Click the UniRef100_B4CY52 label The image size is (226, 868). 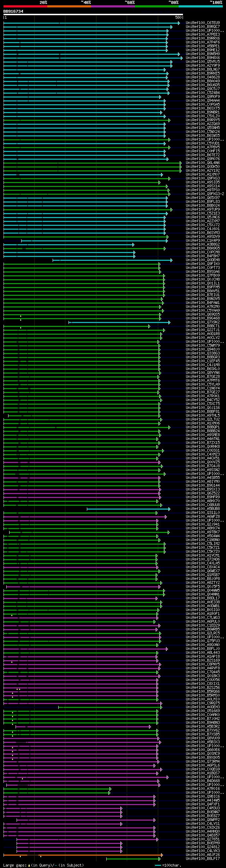coord(203,400)
